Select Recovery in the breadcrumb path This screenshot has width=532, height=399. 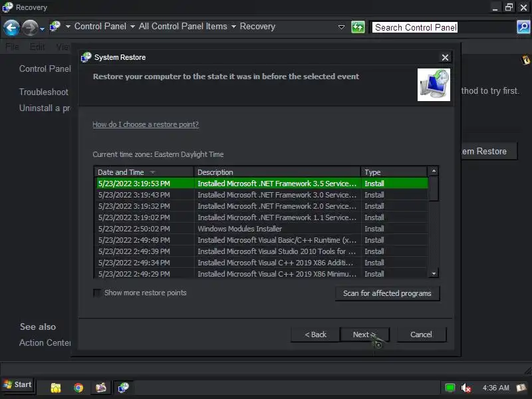(257, 26)
